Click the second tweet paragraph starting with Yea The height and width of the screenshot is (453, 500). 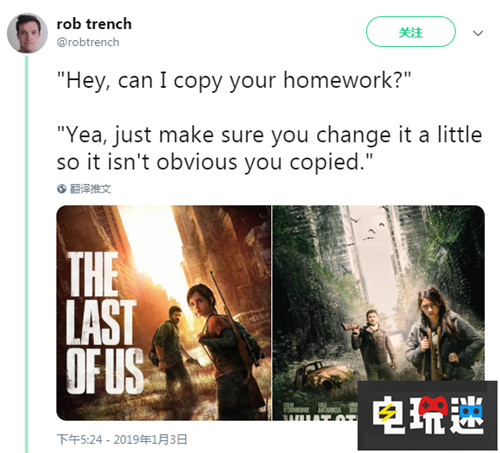tap(269, 148)
